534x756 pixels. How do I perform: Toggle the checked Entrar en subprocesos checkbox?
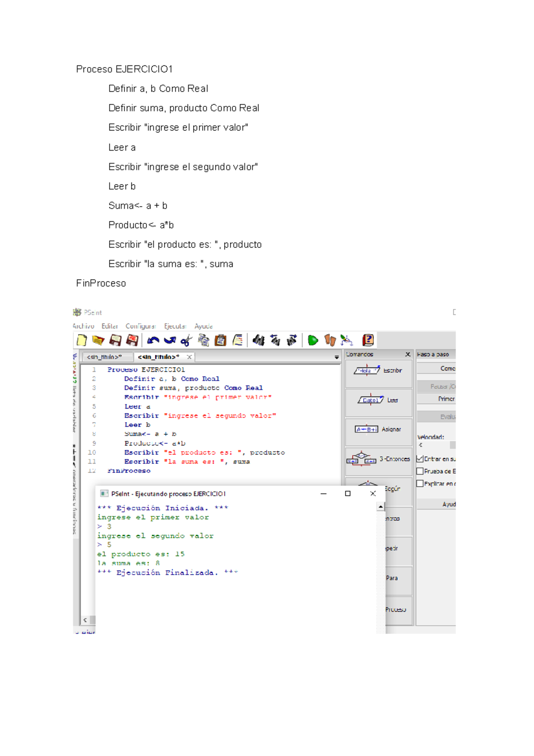tap(420, 459)
